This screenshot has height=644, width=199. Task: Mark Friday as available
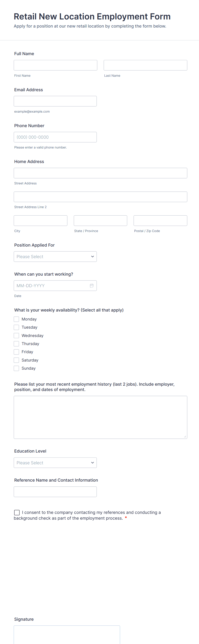16,352
